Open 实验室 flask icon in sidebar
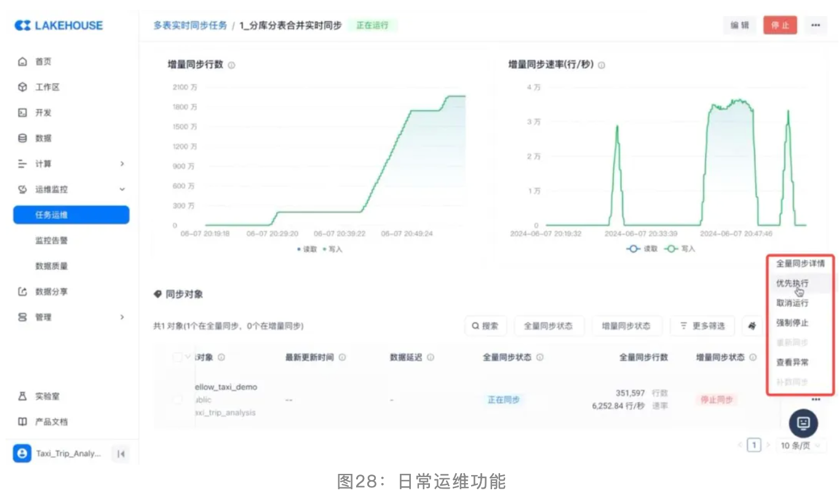Screen dimensions: 839x504 click(x=23, y=396)
